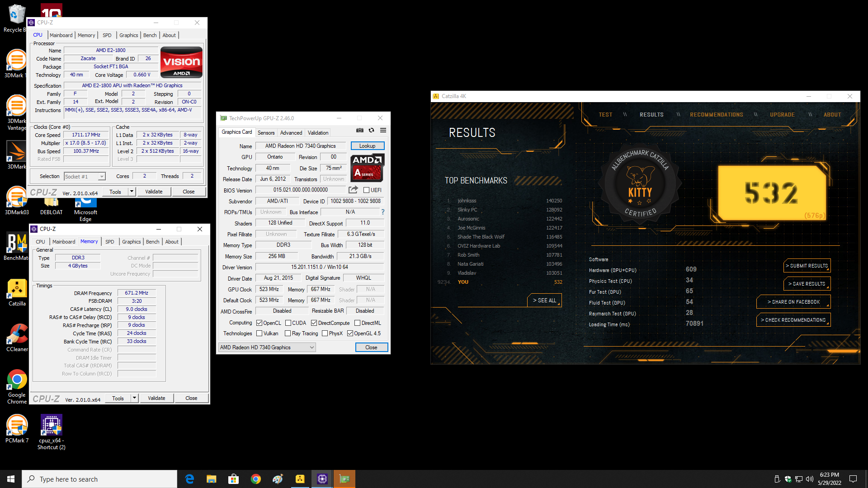Open Tools dropdown arrow in lower CPU-Z
Screen dimensions: 868x488
pyautogui.click(x=134, y=398)
